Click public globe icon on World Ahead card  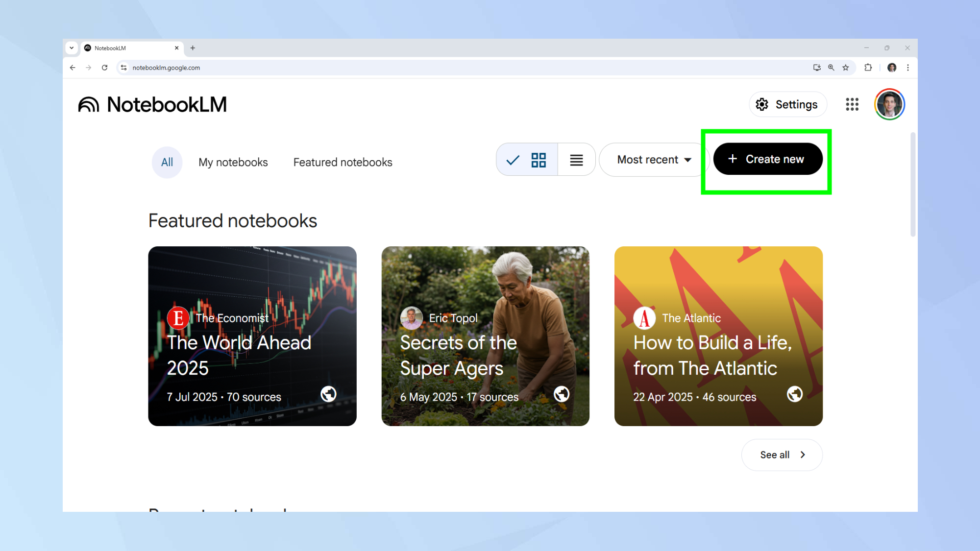click(x=328, y=394)
